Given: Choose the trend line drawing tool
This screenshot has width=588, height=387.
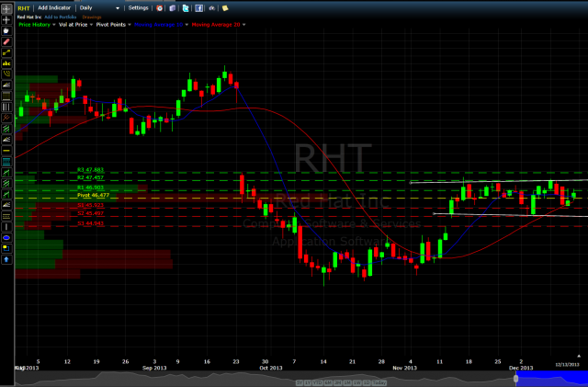Looking at the screenshot, I should [x=6, y=52].
